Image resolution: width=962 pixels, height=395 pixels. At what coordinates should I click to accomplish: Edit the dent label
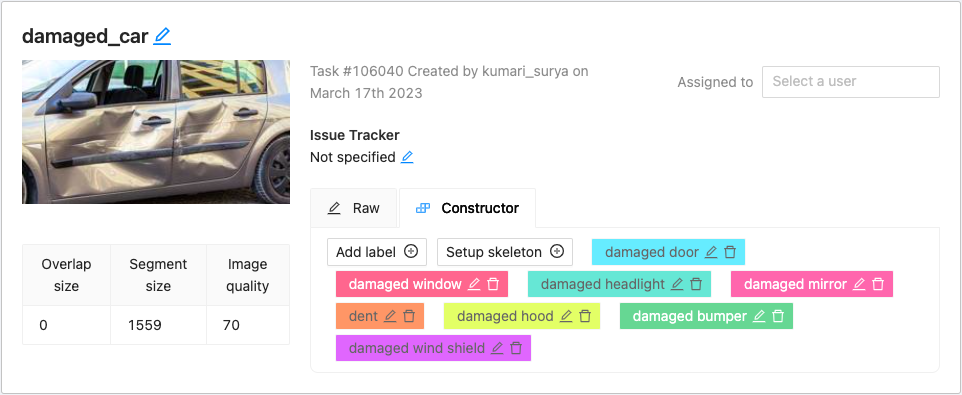point(390,316)
